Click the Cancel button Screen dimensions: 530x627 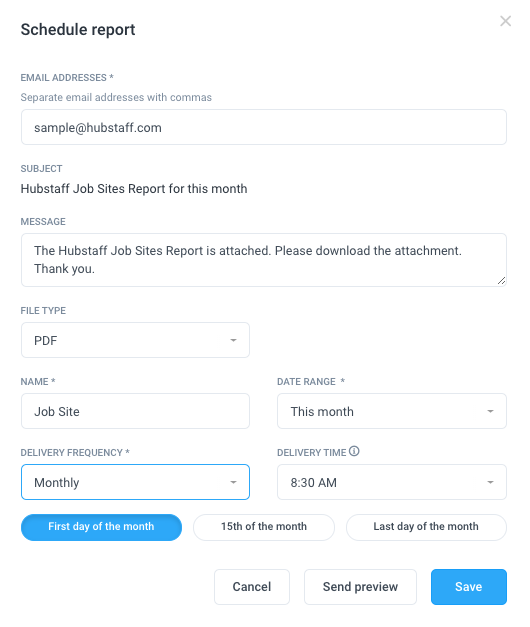[252, 587]
